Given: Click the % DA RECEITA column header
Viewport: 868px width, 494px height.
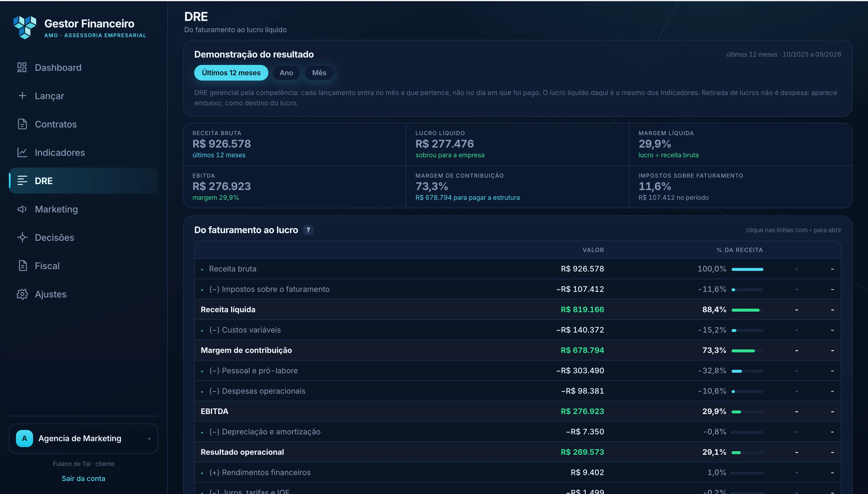Looking at the screenshot, I should pos(739,250).
